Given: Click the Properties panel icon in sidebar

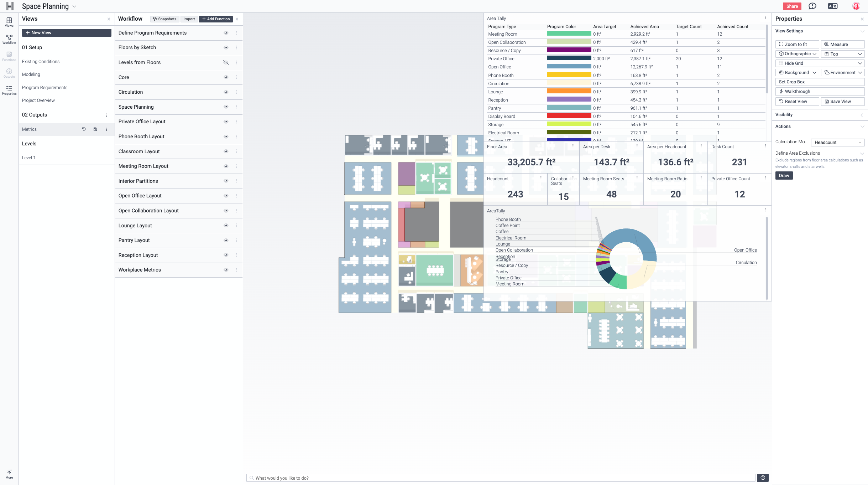Looking at the screenshot, I should 8,90.
